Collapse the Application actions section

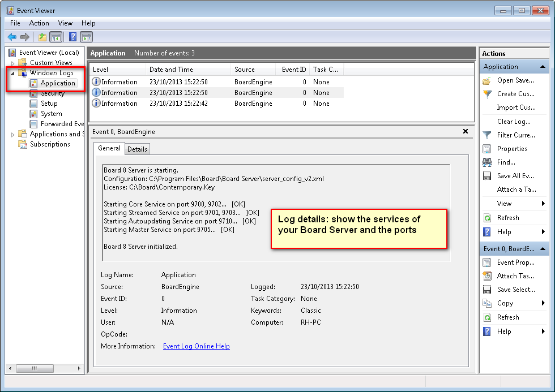(543, 67)
